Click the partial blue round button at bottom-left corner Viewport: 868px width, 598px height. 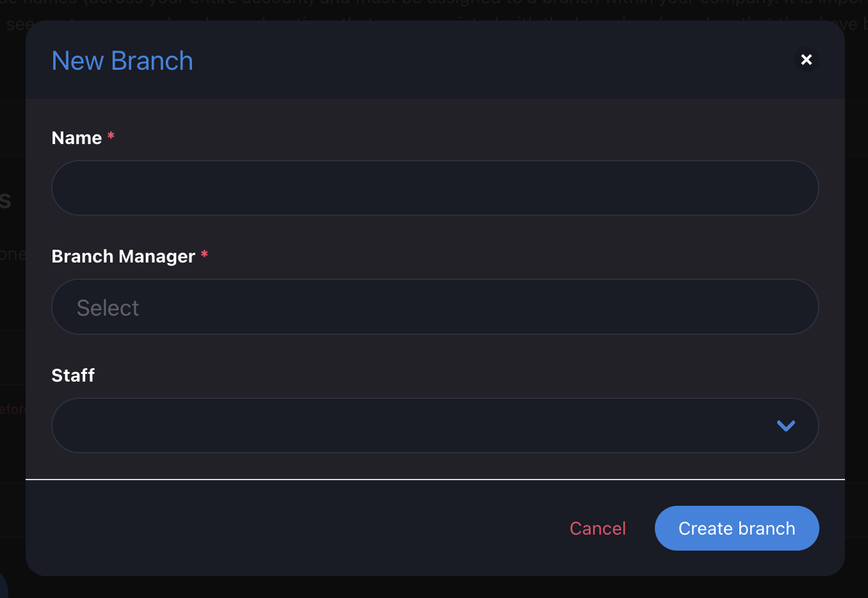click(x=3, y=585)
